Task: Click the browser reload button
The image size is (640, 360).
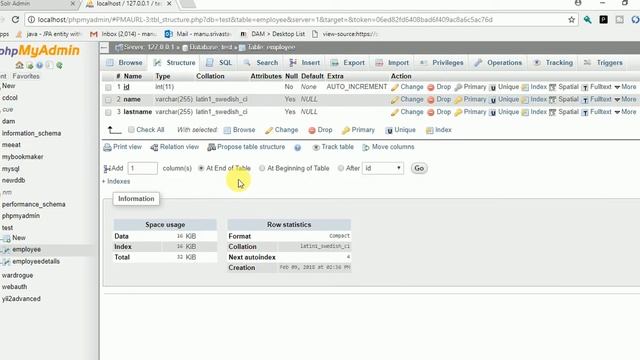Action: tap(16, 20)
